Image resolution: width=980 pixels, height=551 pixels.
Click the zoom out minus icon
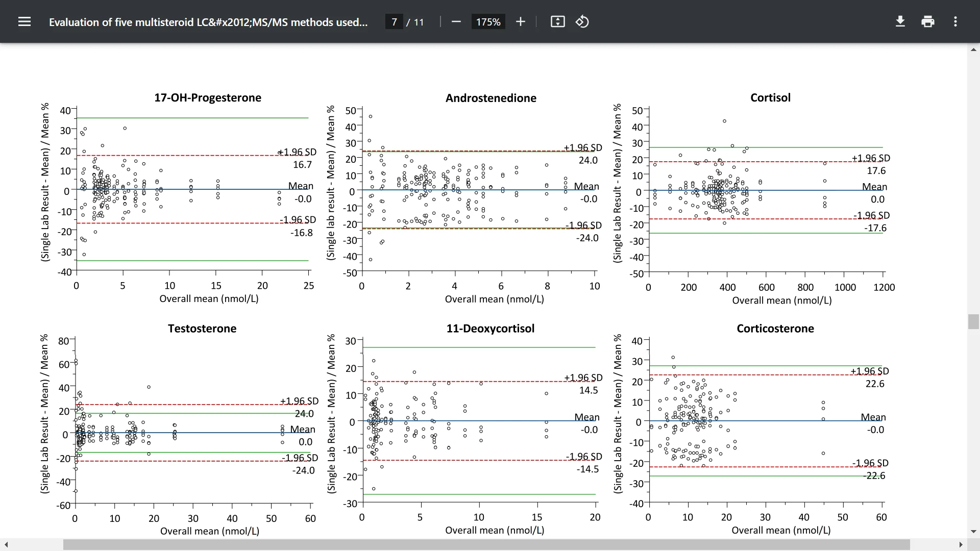(456, 21)
